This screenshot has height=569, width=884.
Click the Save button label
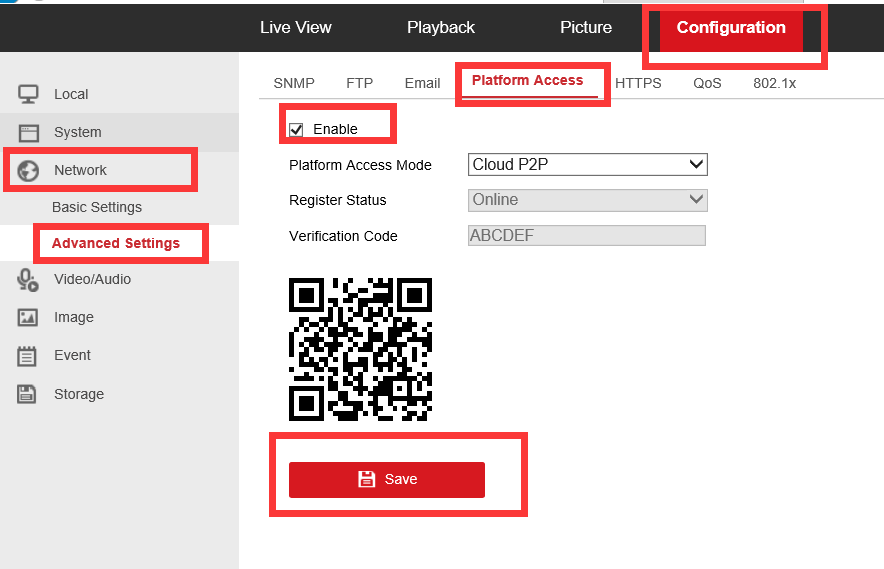[x=401, y=479]
